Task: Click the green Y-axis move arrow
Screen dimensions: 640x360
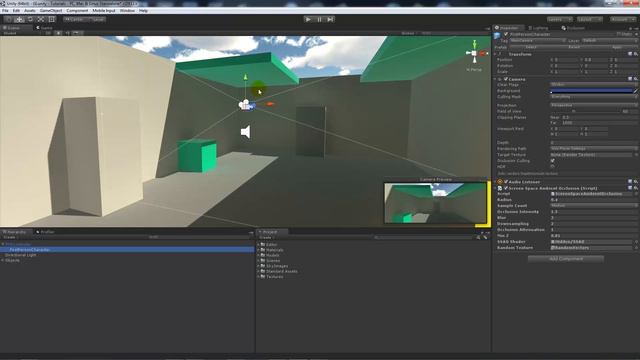Action: (245, 77)
